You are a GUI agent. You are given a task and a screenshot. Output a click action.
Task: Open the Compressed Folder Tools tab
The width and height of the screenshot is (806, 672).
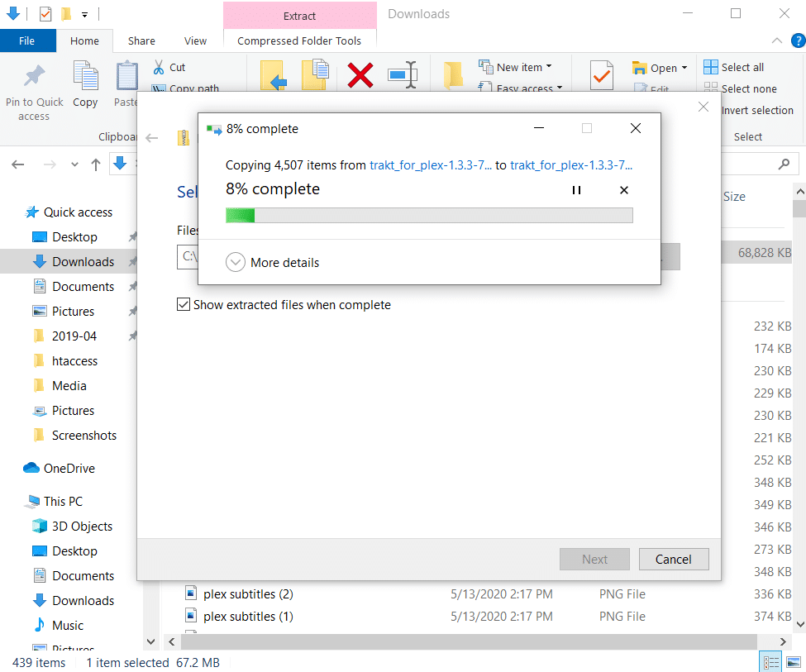click(300, 41)
